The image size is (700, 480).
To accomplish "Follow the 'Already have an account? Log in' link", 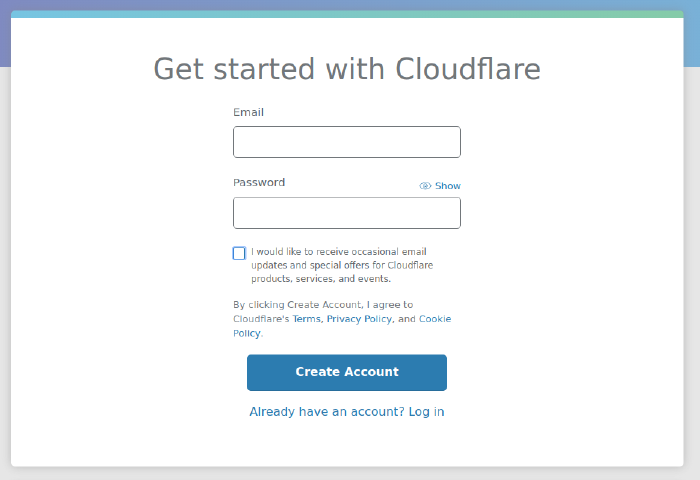I will pos(346,412).
